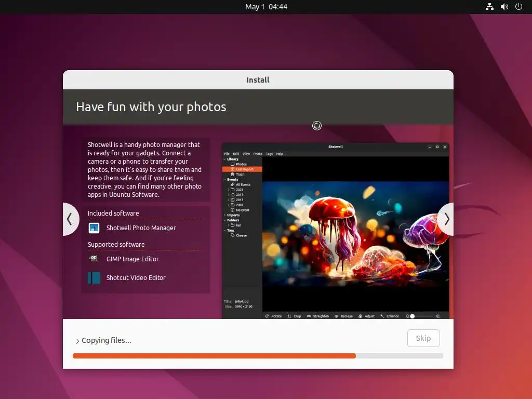
Task: Click the orange installation progress bar
Action: click(x=214, y=356)
